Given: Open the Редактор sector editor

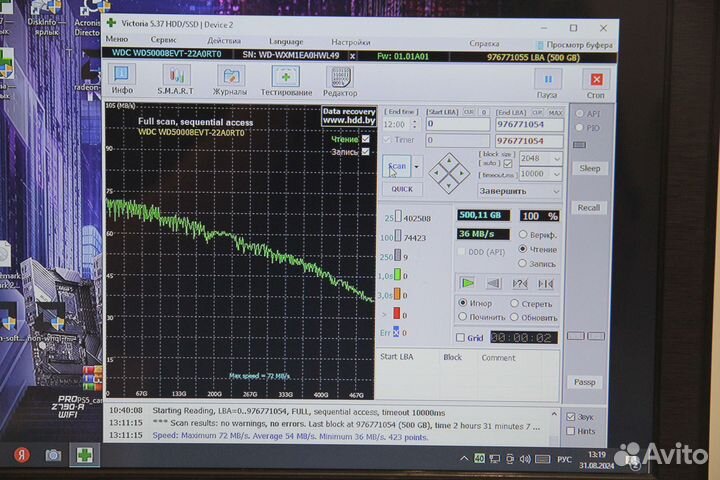Looking at the screenshot, I should coord(340,82).
